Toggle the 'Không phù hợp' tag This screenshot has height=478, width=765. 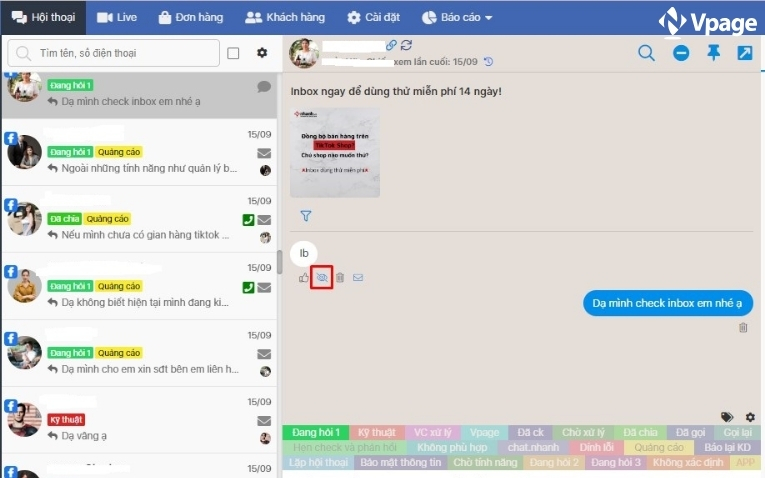452,447
